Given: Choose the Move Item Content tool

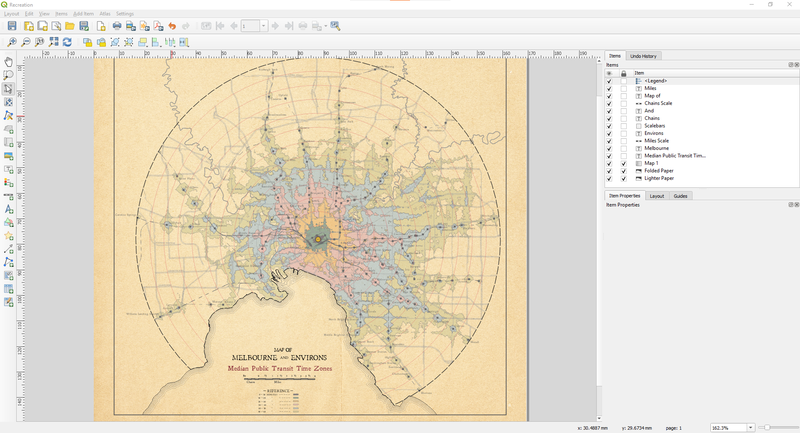Looking at the screenshot, I should (x=8, y=102).
